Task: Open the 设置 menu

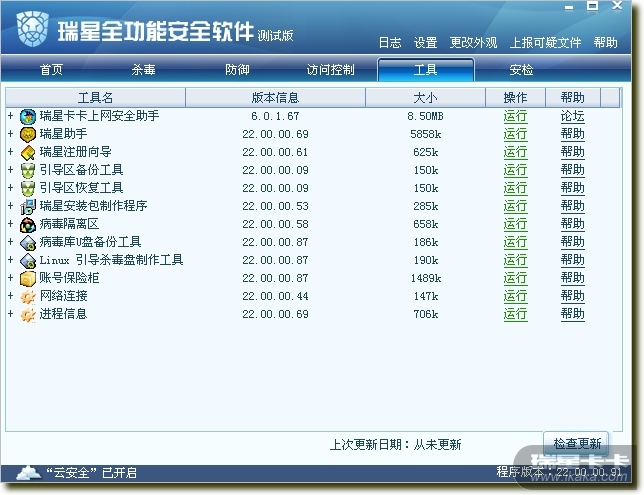Action: (x=426, y=42)
